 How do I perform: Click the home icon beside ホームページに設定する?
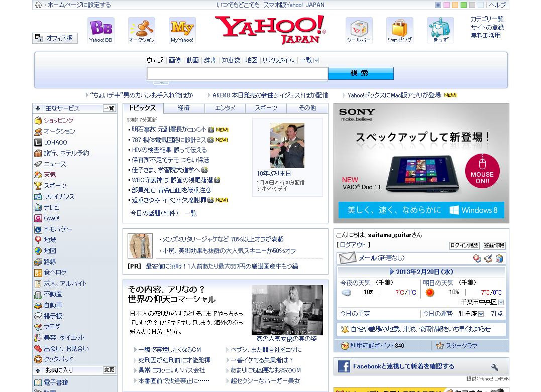pos(38,5)
